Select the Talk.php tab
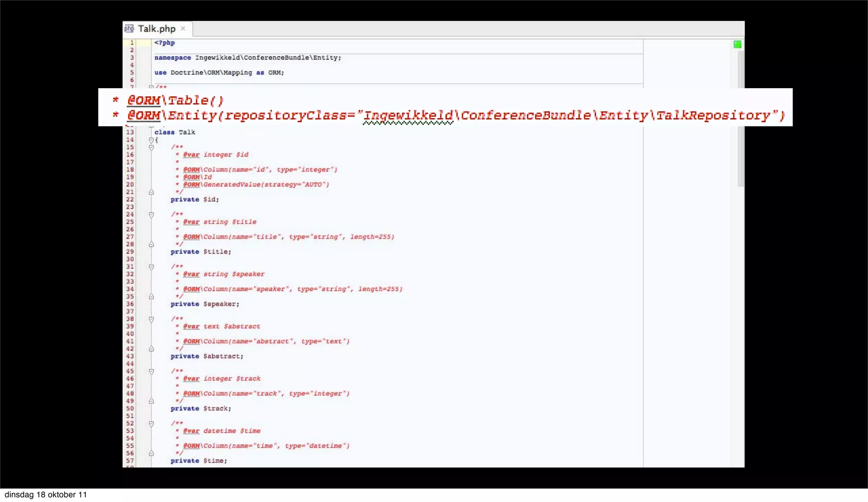 (156, 29)
